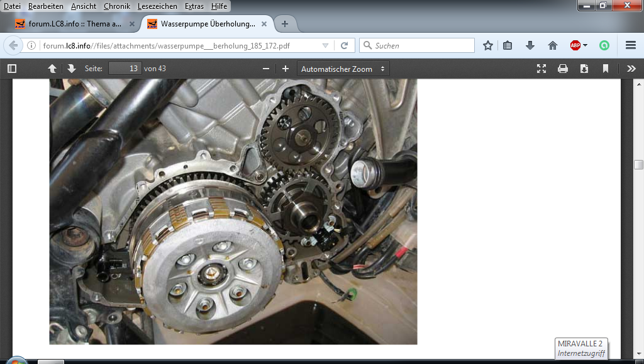Click the page number field

pyautogui.click(x=125, y=69)
